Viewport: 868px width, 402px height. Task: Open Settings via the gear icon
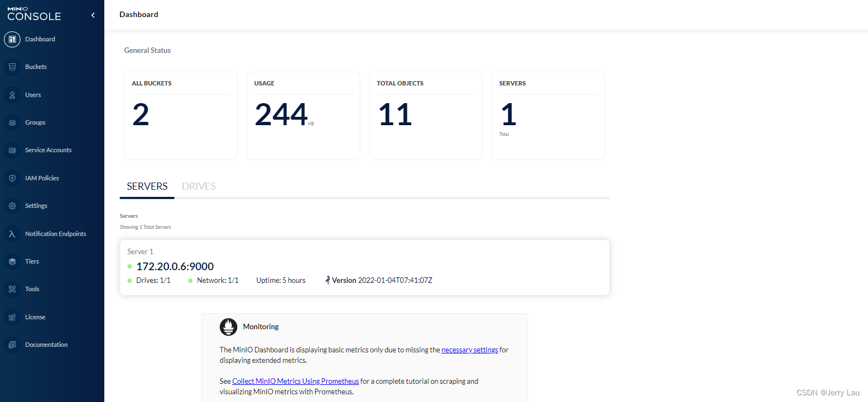(x=12, y=206)
